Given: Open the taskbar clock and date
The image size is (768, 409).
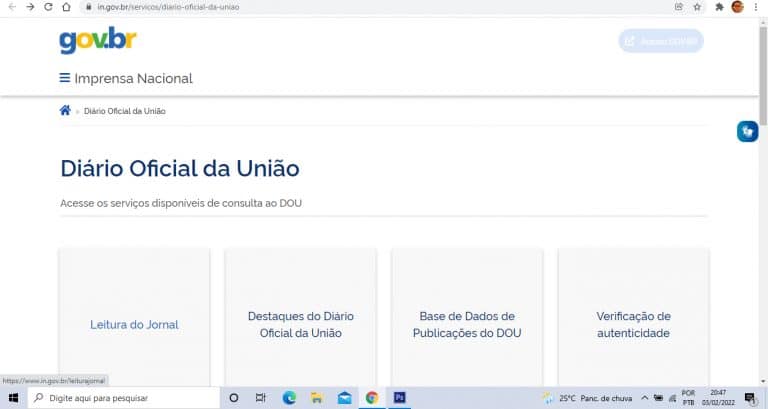Looking at the screenshot, I should [x=718, y=398].
